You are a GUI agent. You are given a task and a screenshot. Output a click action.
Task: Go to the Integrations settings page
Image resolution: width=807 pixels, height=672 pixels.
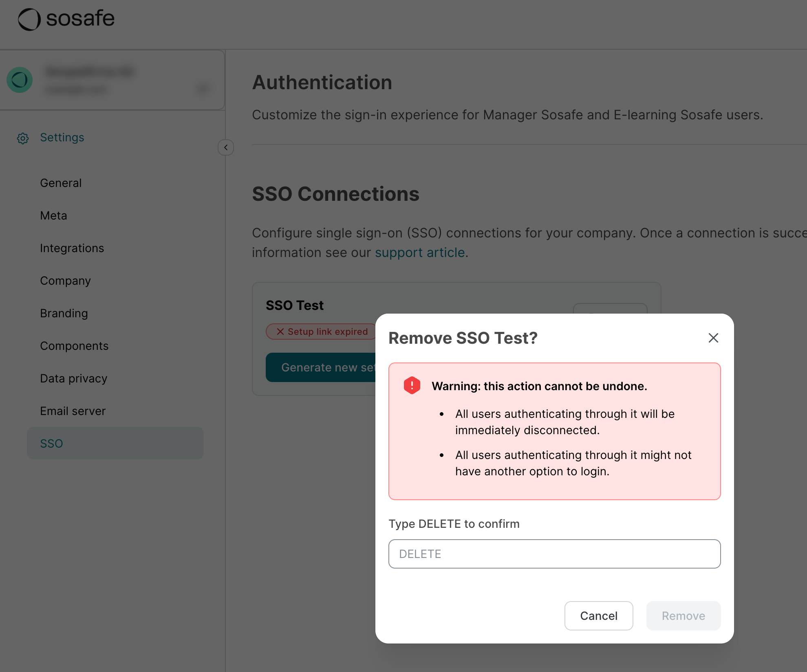point(72,248)
